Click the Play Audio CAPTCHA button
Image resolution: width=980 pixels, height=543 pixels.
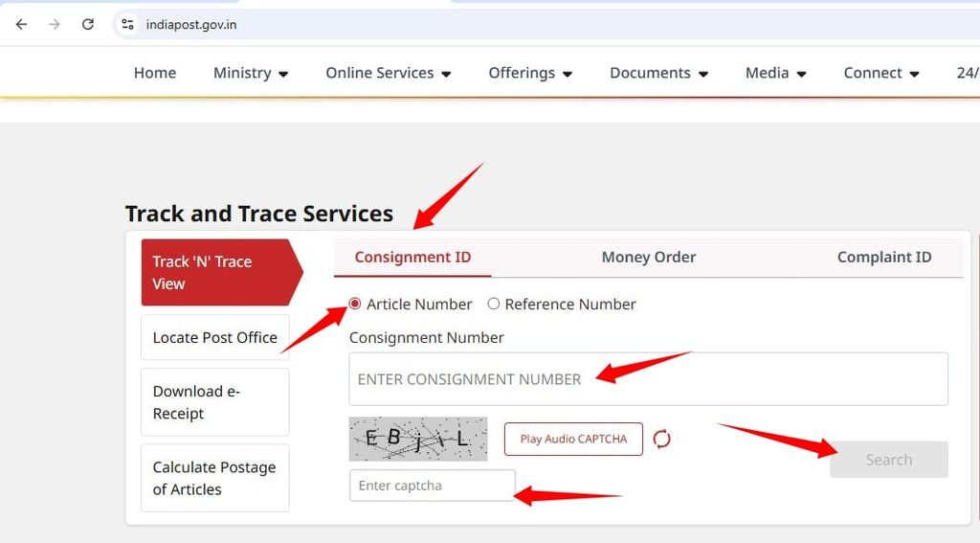pyautogui.click(x=573, y=440)
